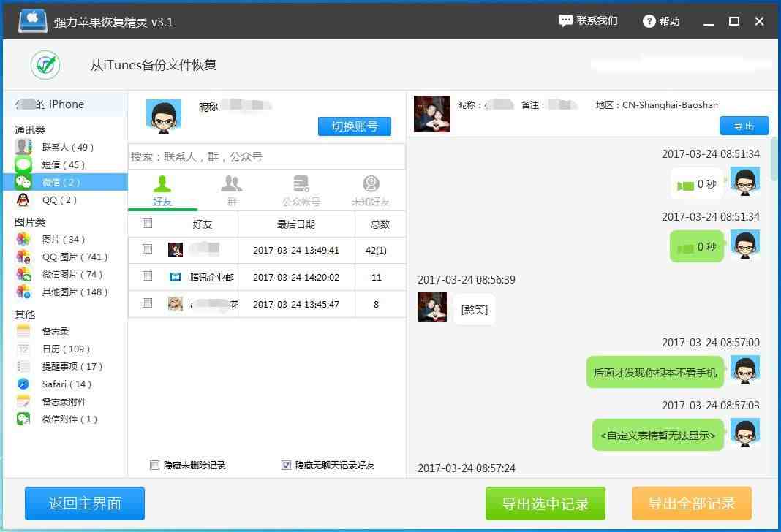Image resolution: width=781 pixels, height=532 pixels.
Task: Focus the 搜索 contacts search field
Action: [267, 157]
